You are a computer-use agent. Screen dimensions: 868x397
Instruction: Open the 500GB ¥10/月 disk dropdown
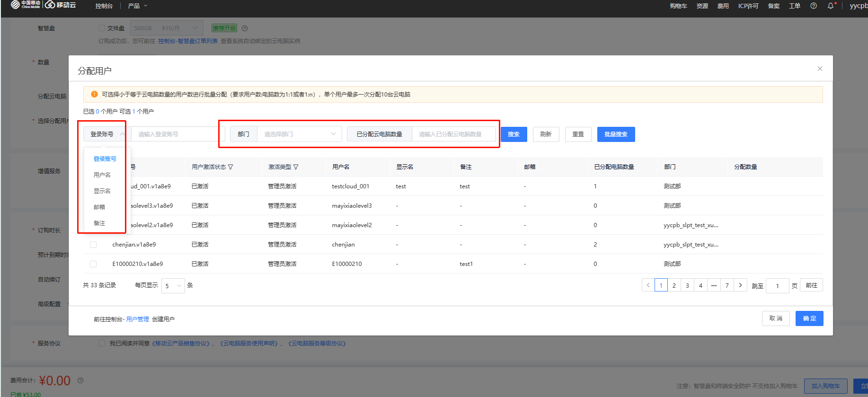click(167, 28)
